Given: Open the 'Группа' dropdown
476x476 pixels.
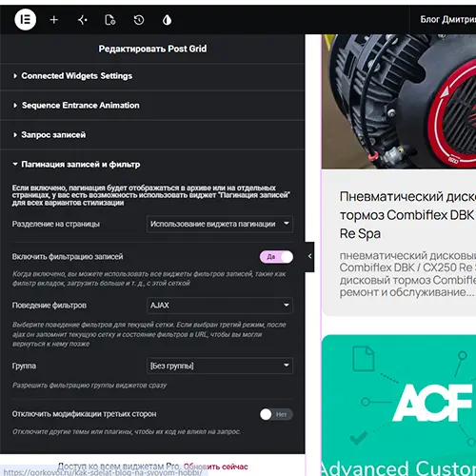Looking at the screenshot, I should pyautogui.click(x=220, y=366).
